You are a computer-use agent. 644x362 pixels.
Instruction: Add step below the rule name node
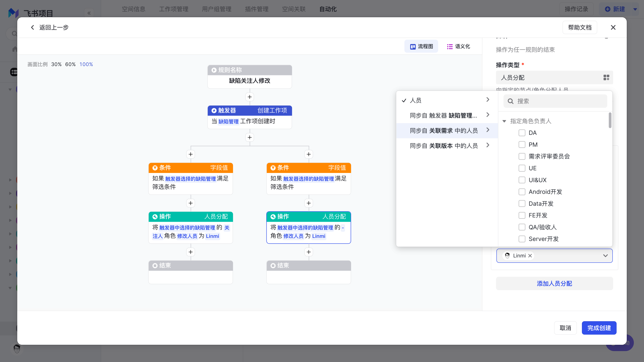click(x=250, y=97)
